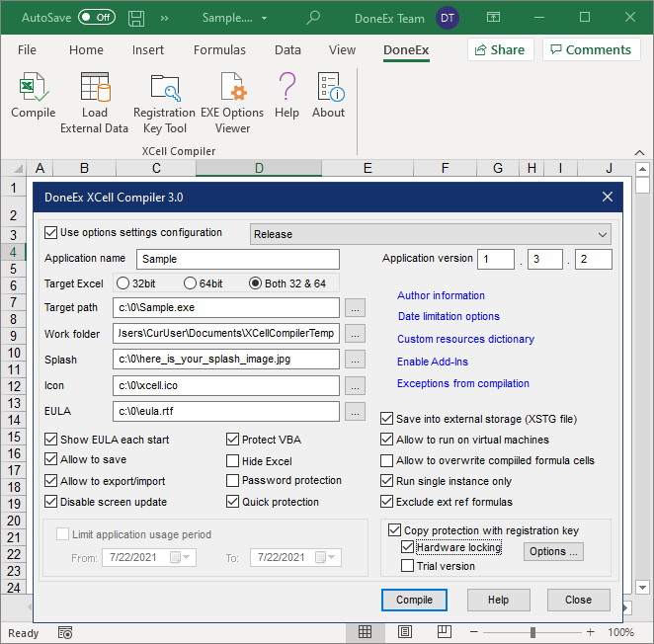
Task: Open the Insert tab
Action: pos(148,50)
